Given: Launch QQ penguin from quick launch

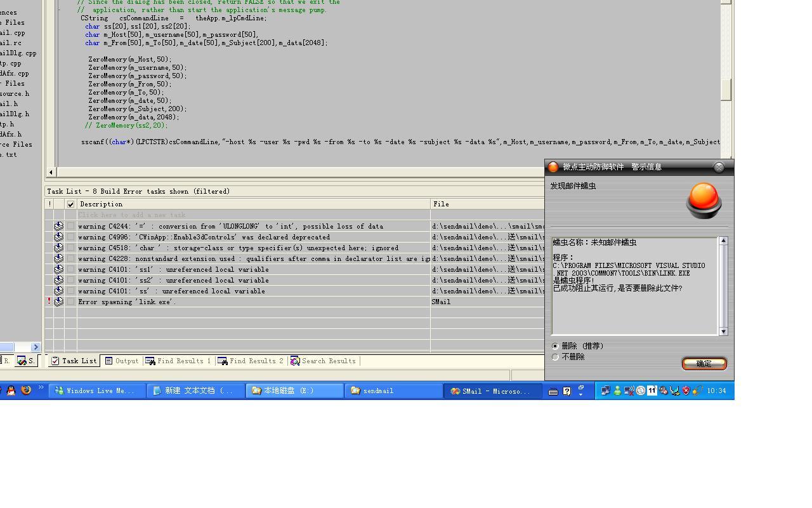Looking at the screenshot, I should tap(11, 391).
